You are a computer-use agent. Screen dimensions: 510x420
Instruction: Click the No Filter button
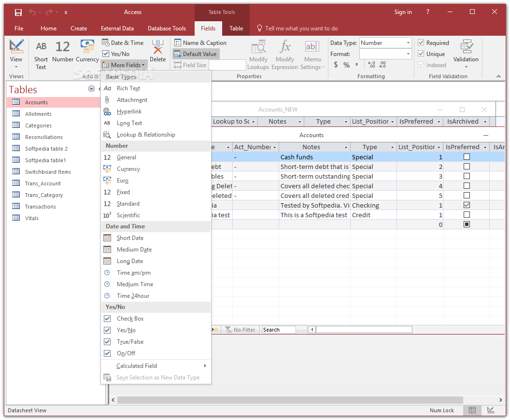241,330
